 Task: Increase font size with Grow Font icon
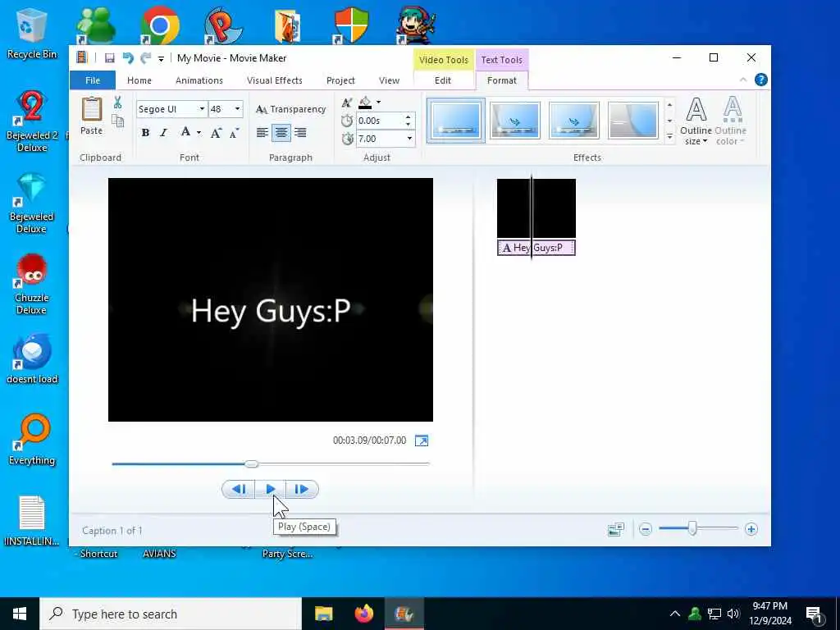tap(216, 133)
